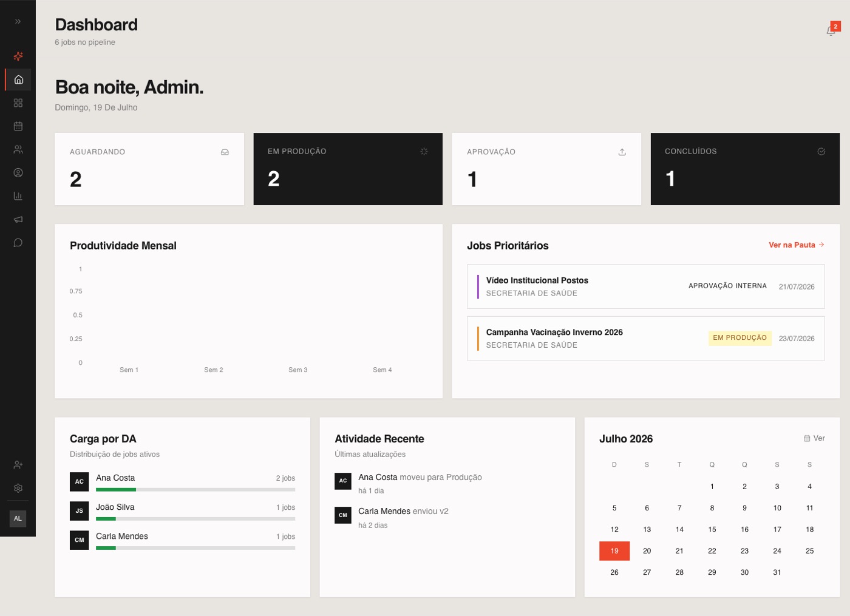Image resolution: width=850 pixels, height=616 pixels.
Task: Open the notifications bell with badge
Action: [x=831, y=30]
